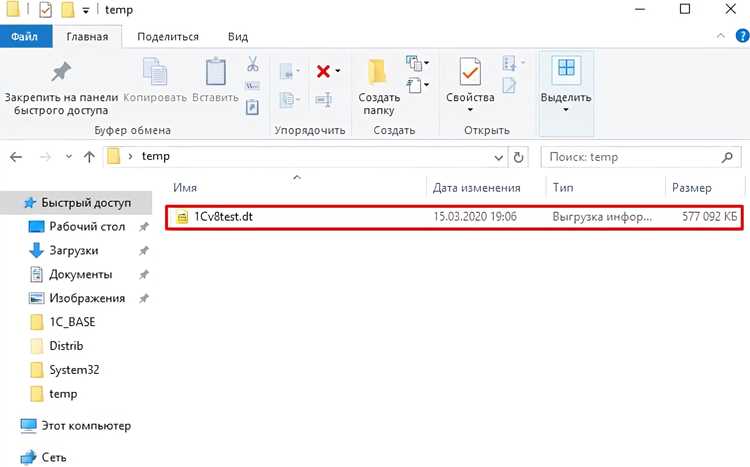Go forward with the right arrow
The image size is (750, 467).
pos(45,157)
